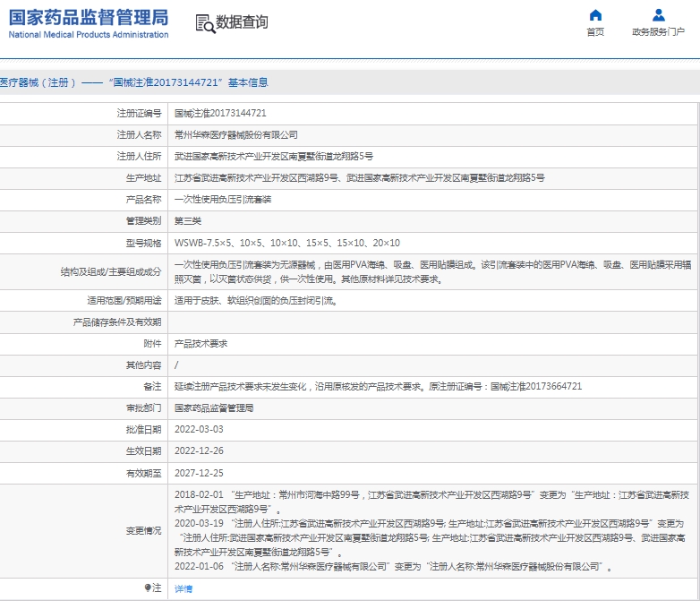700x609 pixels.
Task: Click the 国家药品监督管理局 logo
Action: (x=89, y=17)
